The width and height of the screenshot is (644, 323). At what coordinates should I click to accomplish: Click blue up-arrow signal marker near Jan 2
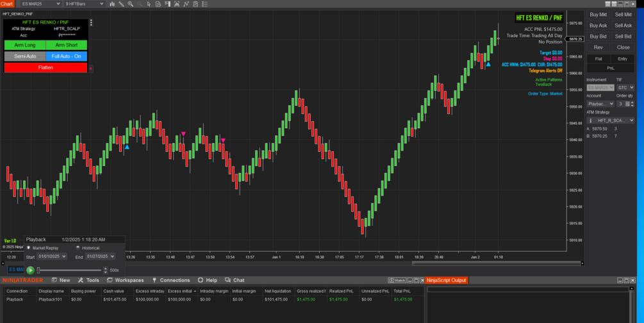click(488, 64)
